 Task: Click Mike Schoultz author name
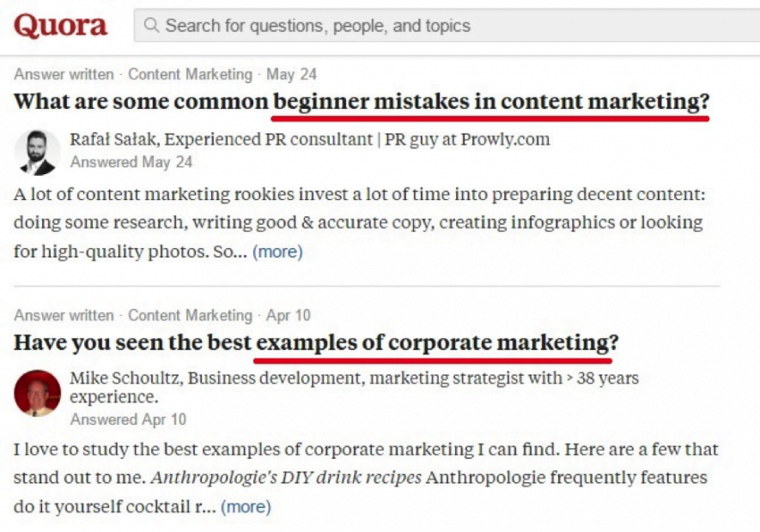click(125, 378)
